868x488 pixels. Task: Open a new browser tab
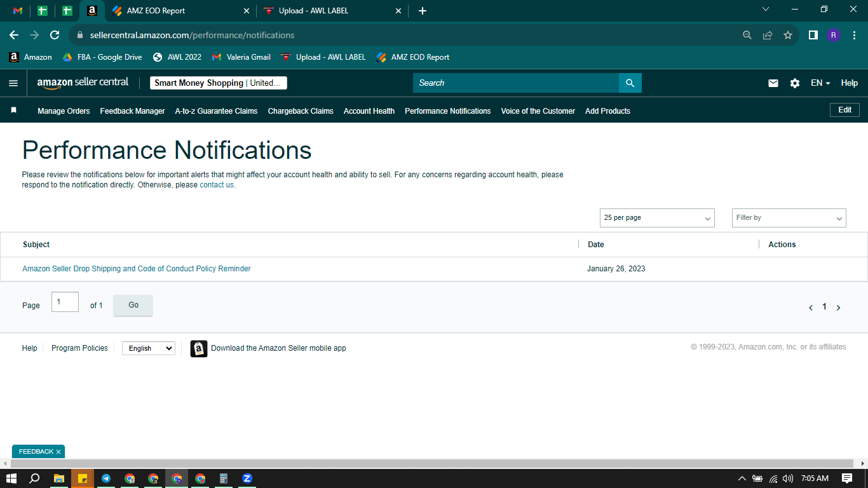point(423,11)
